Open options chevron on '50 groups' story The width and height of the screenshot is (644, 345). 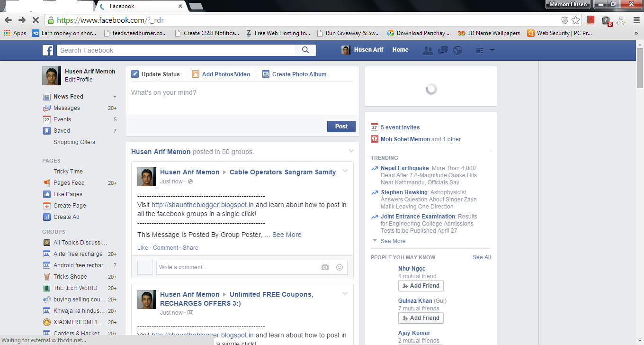point(351,151)
